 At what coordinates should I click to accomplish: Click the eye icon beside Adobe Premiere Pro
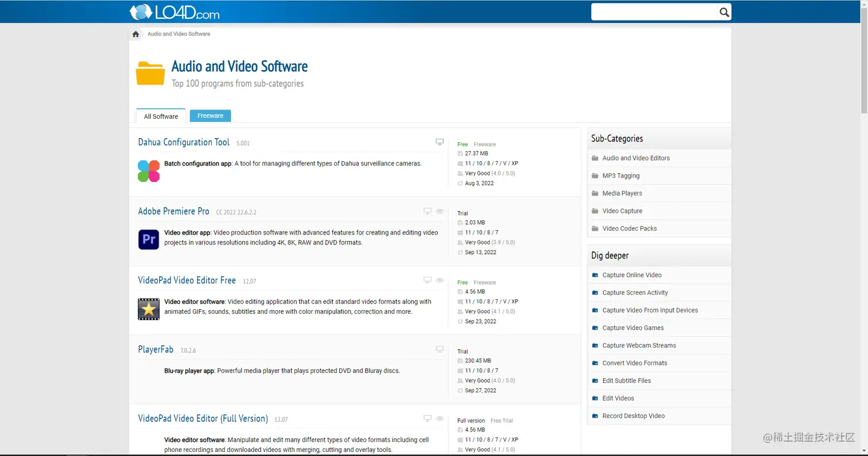pos(440,211)
